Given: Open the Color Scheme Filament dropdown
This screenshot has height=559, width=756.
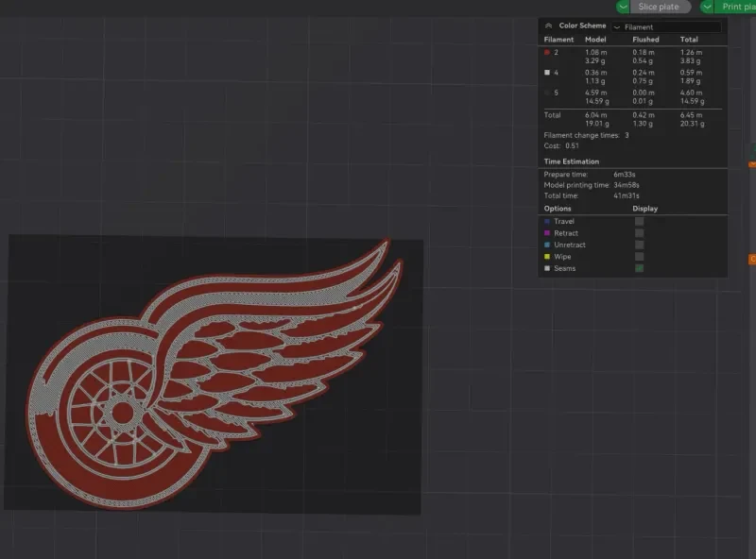Looking at the screenshot, I should tap(666, 27).
